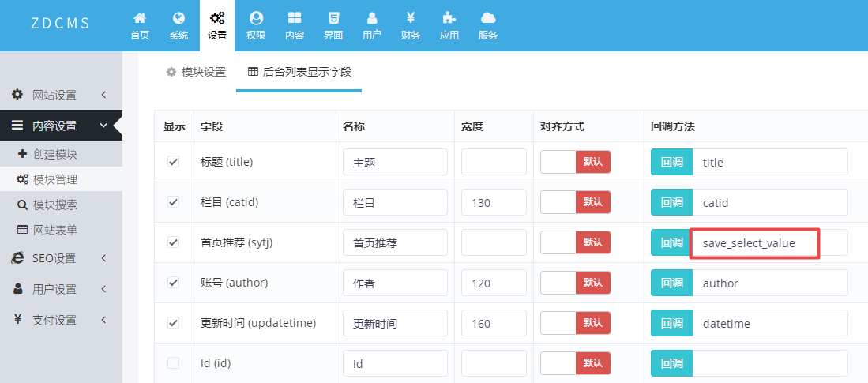868x383 pixels.
Task: Click the 创建模块 plus icon
Action: tap(23, 154)
